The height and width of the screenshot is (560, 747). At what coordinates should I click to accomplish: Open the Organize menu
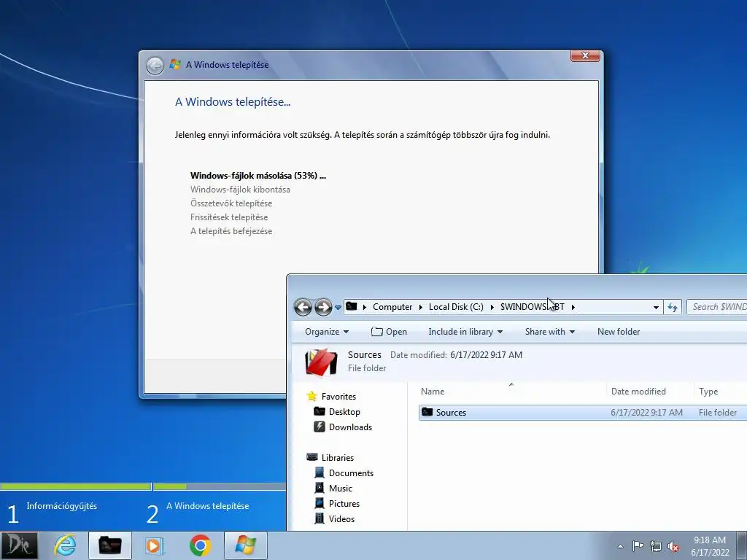pos(327,332)
